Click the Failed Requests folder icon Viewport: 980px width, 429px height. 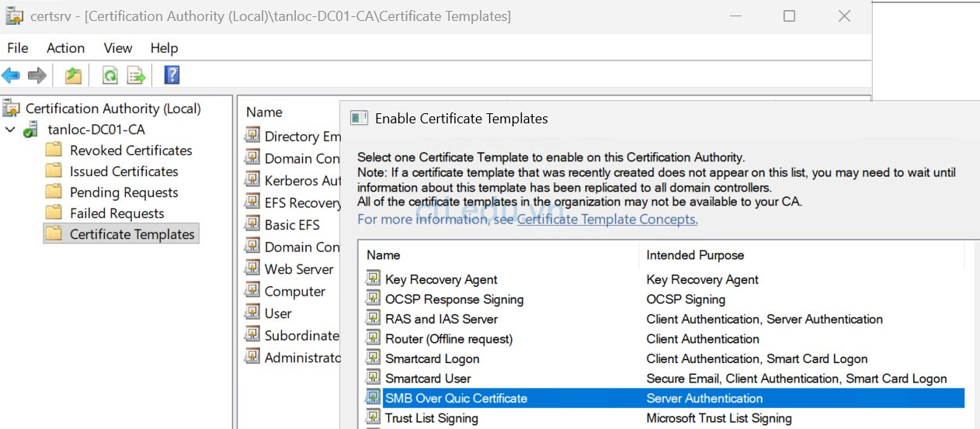pos(54,213)
